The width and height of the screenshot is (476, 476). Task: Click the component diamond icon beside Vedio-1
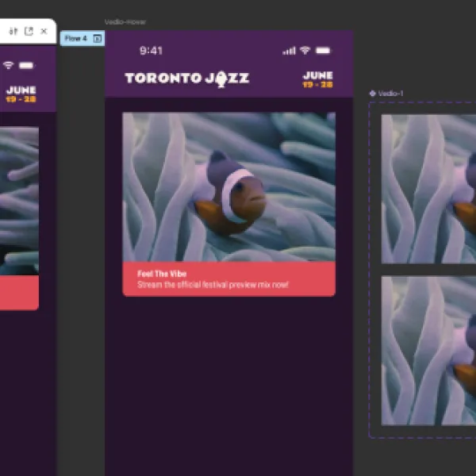(x=373, y=94)
